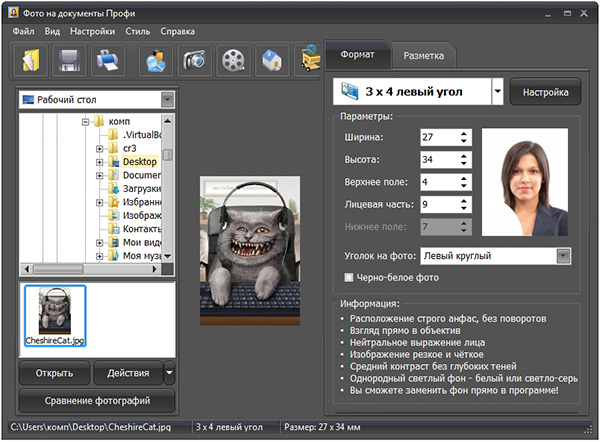Click the film reel icon
The width and height of the screenshot is (600, 442).
pyautogui.click(x=233, y=62)
